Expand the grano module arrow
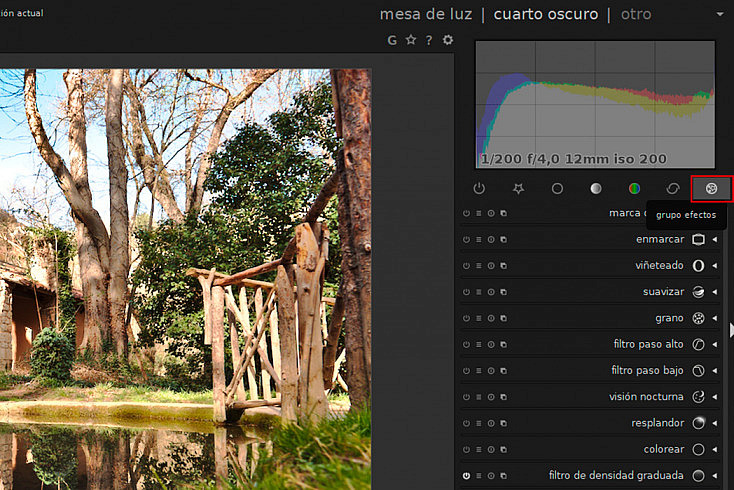This screenshot has height=490, width=734. point(715,318)
